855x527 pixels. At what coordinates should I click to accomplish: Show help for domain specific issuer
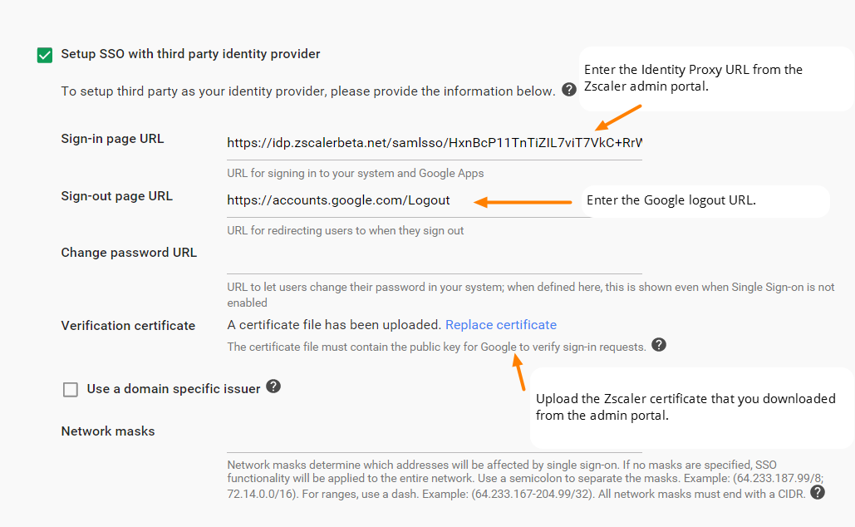click(x=273, y=386)
